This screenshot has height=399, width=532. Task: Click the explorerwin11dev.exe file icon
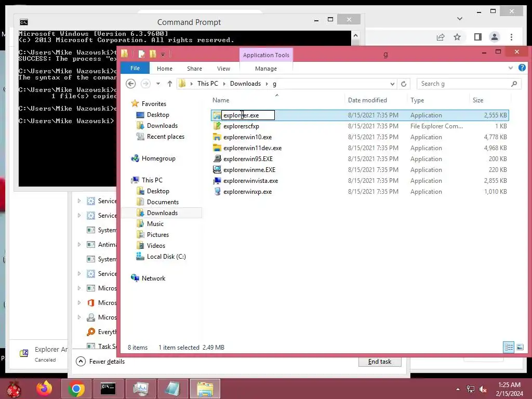(217, 148)
